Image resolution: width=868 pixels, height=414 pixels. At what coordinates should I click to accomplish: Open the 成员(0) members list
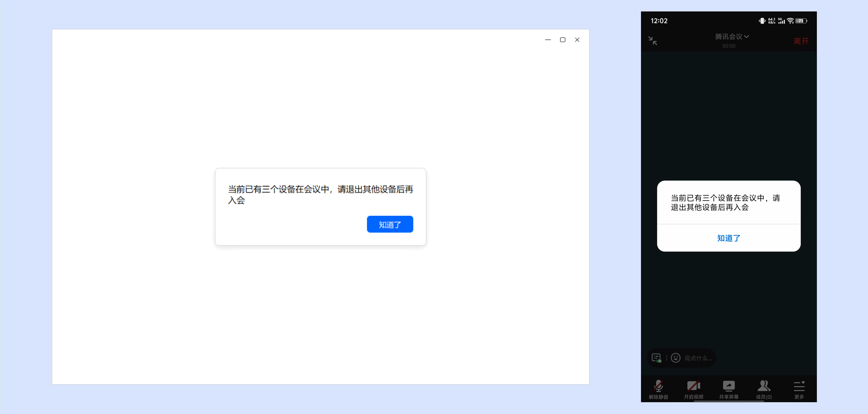click(x=764, y=389)
